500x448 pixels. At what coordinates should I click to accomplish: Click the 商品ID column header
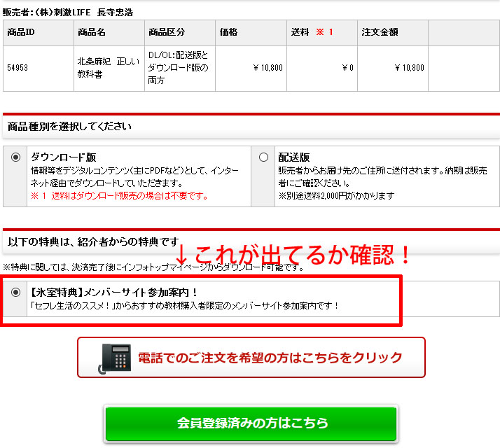pyautogui.click(x=22, y=32)
